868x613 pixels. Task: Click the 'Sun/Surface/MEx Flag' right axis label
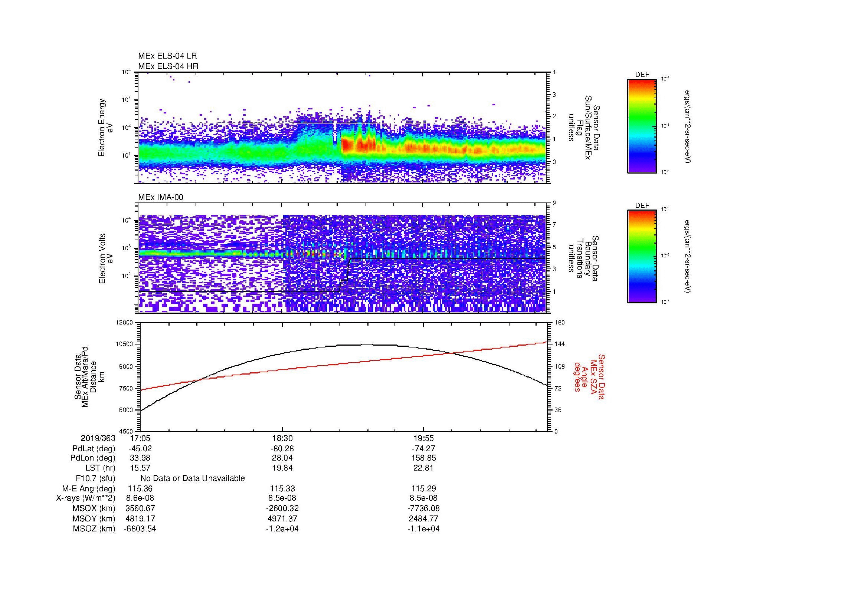pyautogui.click(x=584, y=128)
